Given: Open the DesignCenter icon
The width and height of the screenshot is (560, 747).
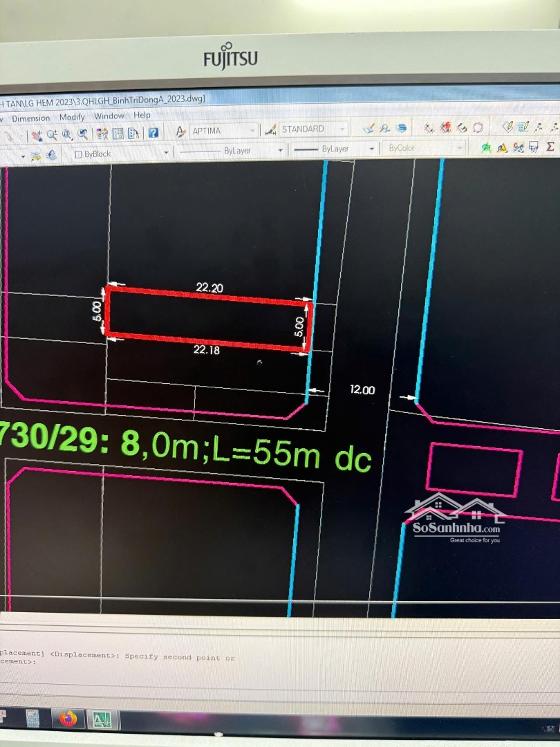Looking at the screenshot, I should [118, 133].
